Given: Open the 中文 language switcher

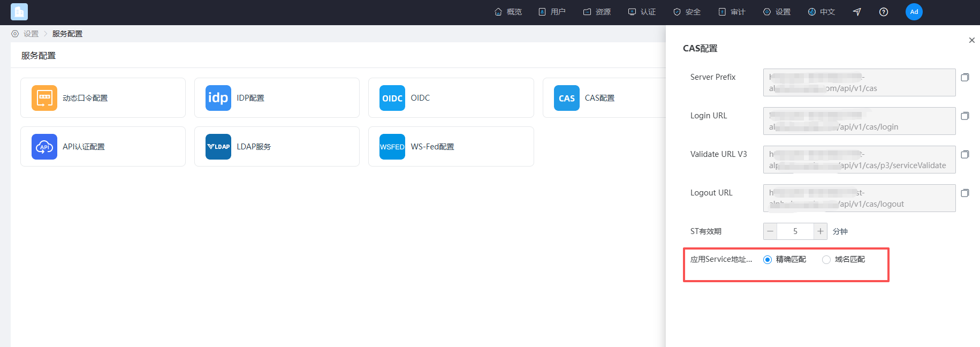Looking at the screenshot, I should (822, 12).
